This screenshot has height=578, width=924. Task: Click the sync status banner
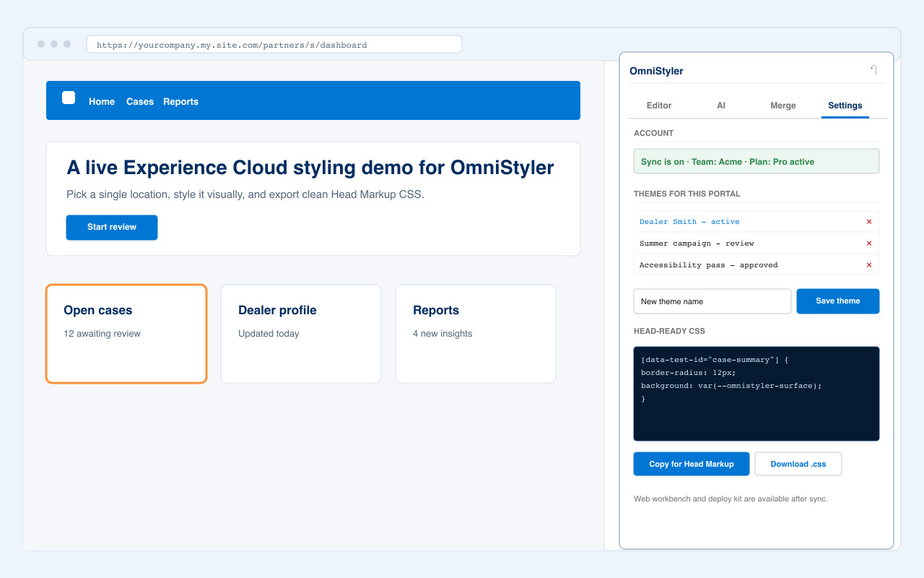[757, 161]
